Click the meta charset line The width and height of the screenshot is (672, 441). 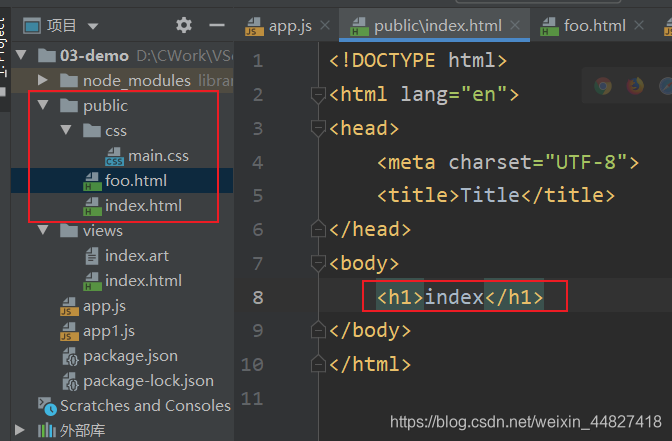coord(508,162)
